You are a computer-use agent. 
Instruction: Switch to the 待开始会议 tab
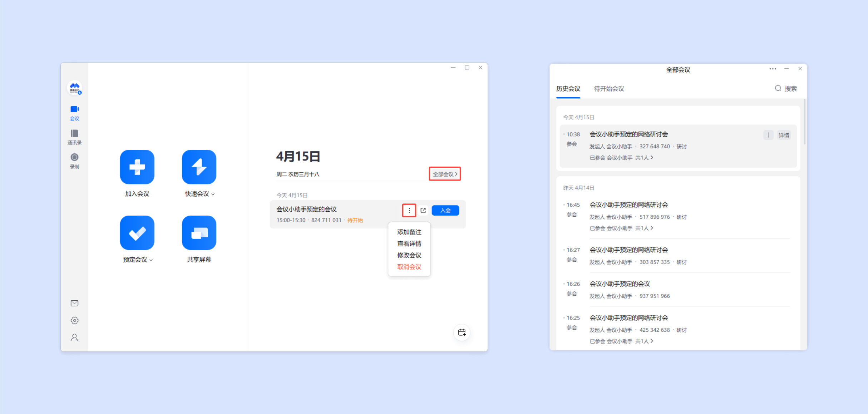click(x=609, y=89)
